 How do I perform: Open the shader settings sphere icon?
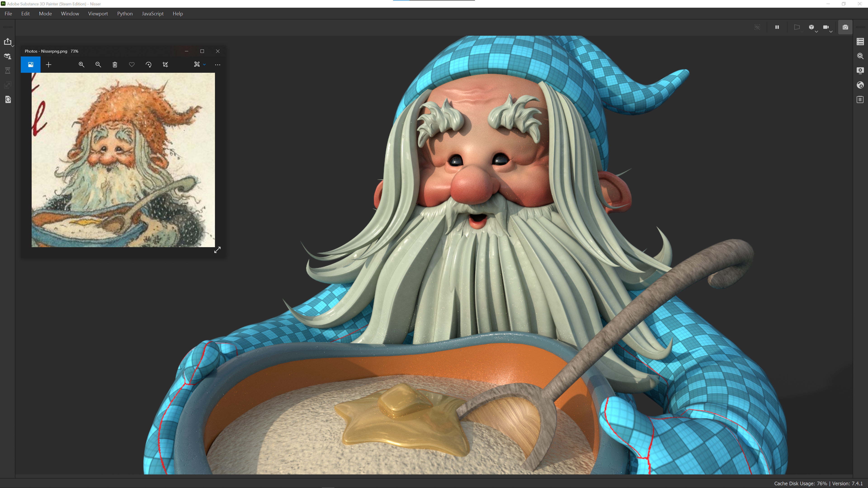(x=860, y=85)
